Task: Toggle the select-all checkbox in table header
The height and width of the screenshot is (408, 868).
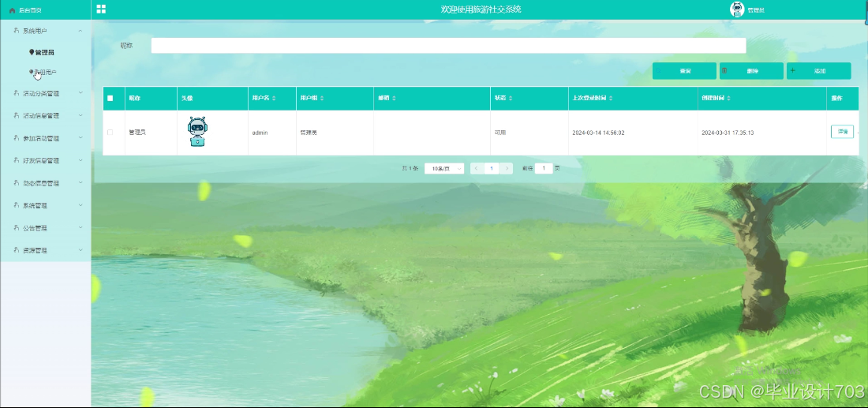Action: coord(110,98)
